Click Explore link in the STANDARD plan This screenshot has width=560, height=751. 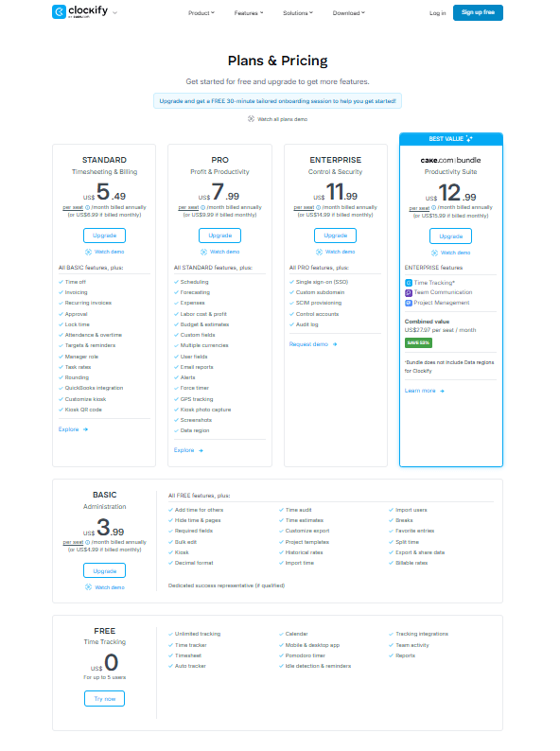(68, 429)
